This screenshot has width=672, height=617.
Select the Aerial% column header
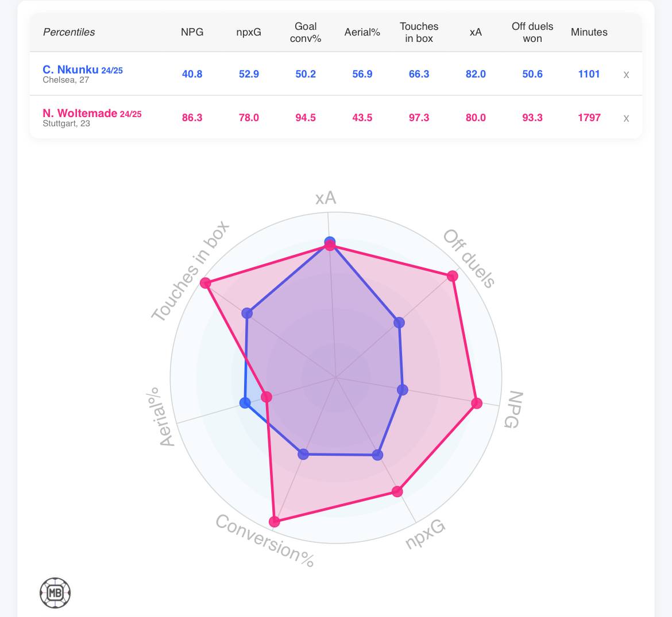[362, 32]
